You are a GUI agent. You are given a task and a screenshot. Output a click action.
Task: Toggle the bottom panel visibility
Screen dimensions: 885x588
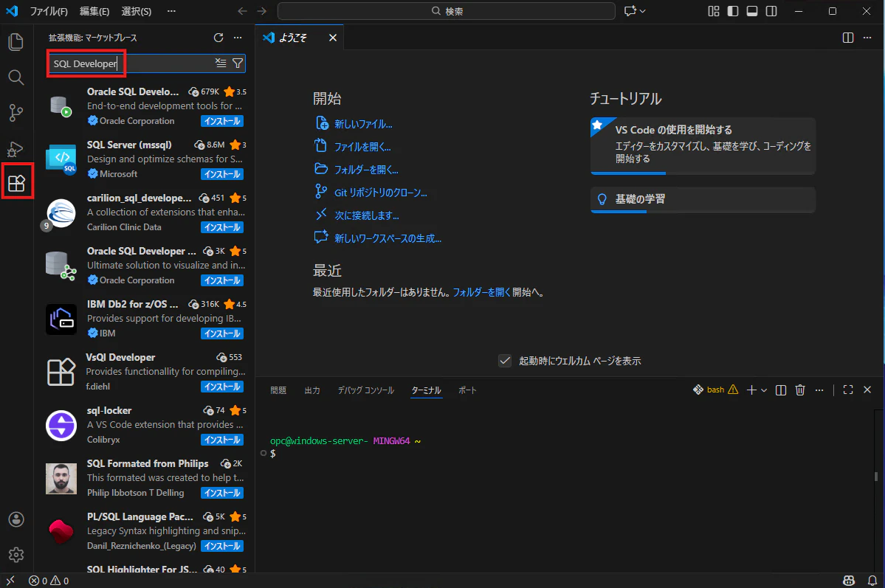click(752, 11)
